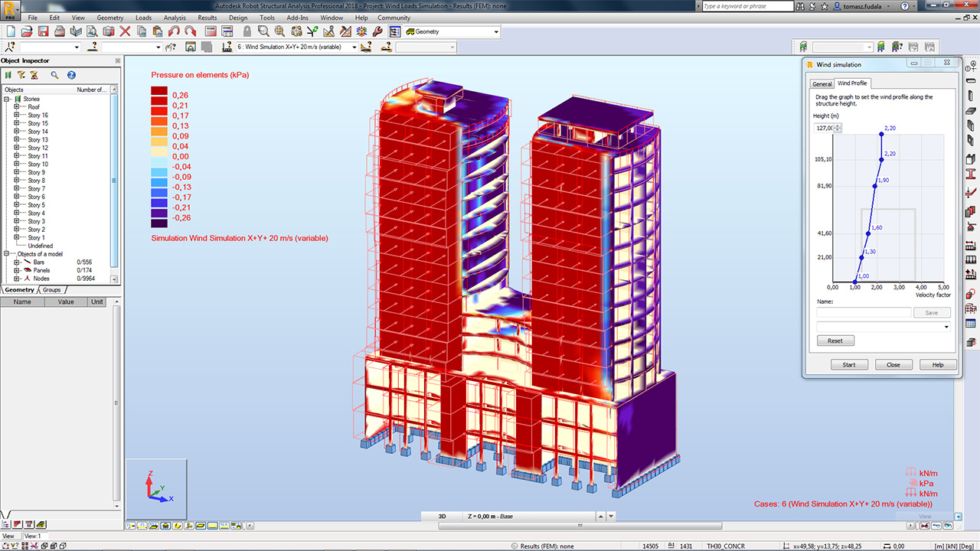Viewport: 980px width, 551px height.
Task: Click the calculator icon in toolbar
Action: (211, 31)
